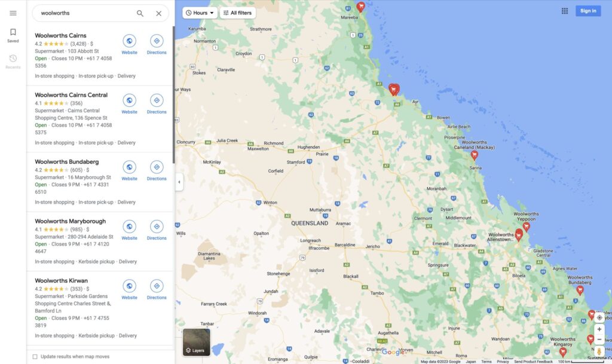This screenshot has height=364, width=612.
Task: Select Woolworths Bundaberg result title
Action: pyautogui.click(x=67, y=161)
